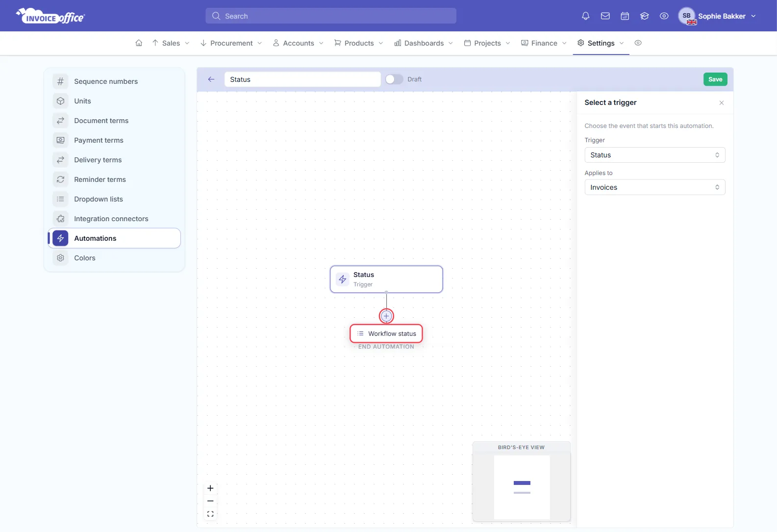Click the automation name field
The height and width of the screenshot is (532, 777).
[302, 79]
